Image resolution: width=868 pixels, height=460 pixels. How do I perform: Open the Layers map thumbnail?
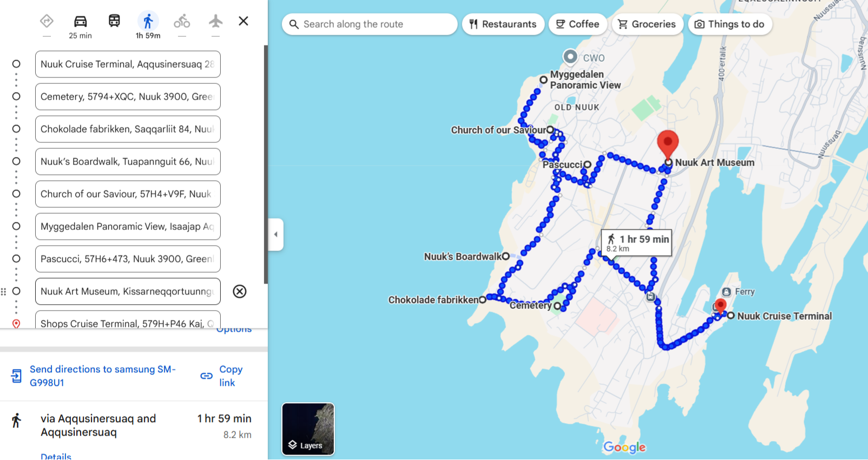308,429
